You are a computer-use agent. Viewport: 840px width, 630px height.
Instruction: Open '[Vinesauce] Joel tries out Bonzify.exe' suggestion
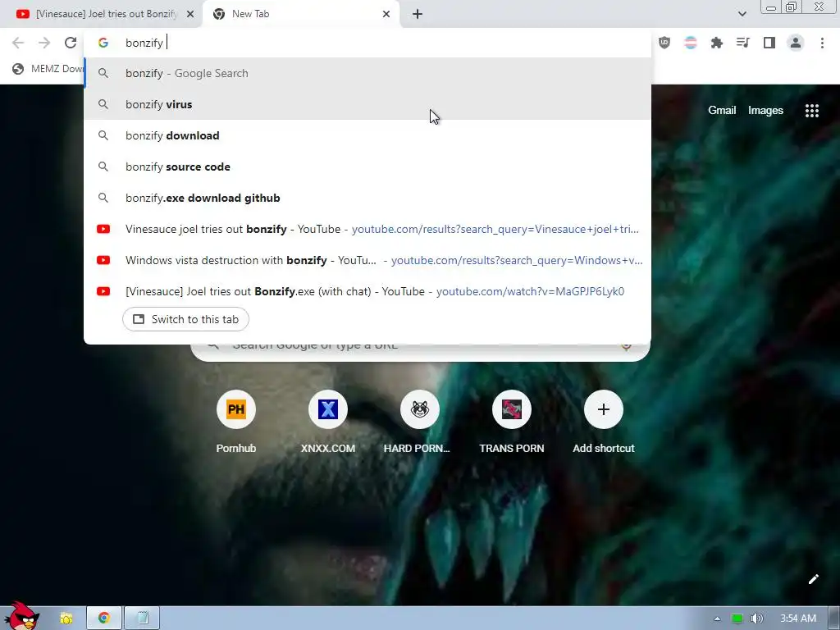(367, 291)
